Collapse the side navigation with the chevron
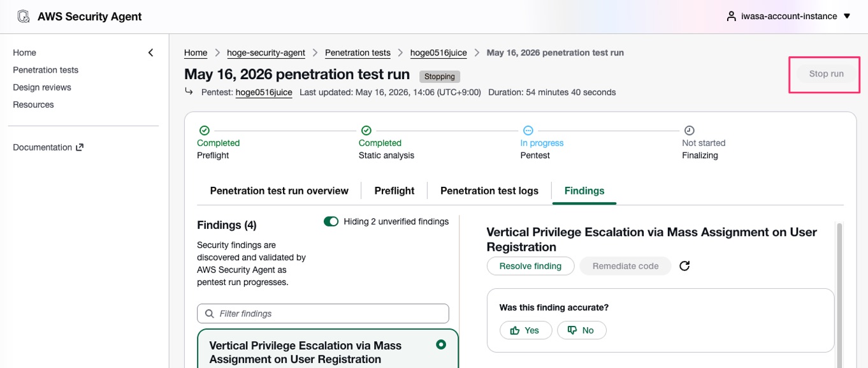The width and height of the screenshot is (868, 368). [151, 53]
